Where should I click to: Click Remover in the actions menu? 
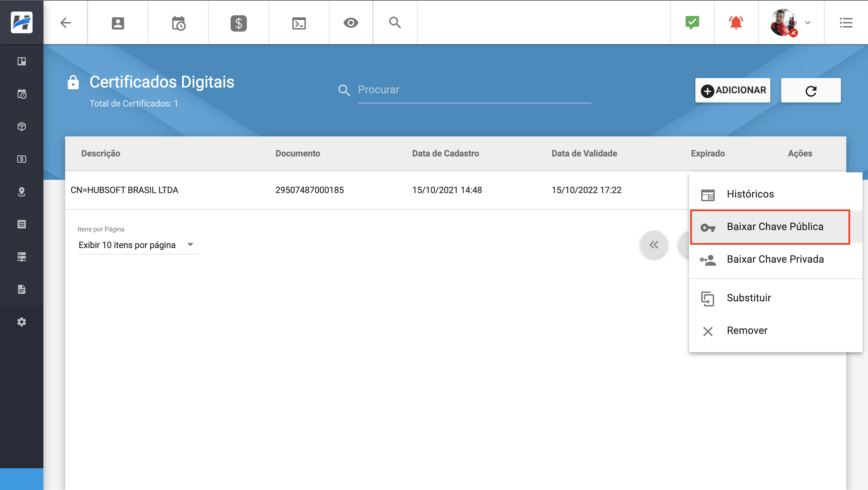click(x=747, y=331)
